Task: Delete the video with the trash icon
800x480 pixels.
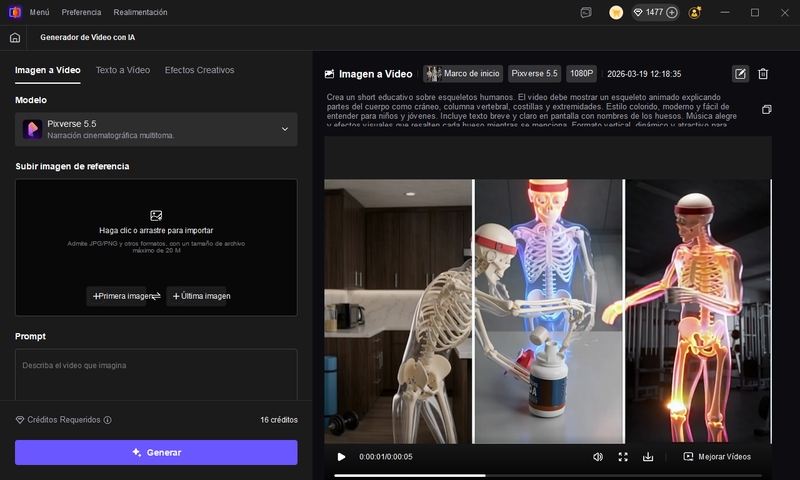Action: 763,73
